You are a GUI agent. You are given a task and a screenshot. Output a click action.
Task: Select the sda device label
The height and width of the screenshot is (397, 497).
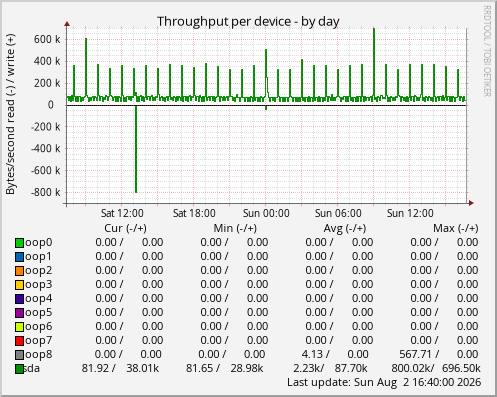(32, 368)
